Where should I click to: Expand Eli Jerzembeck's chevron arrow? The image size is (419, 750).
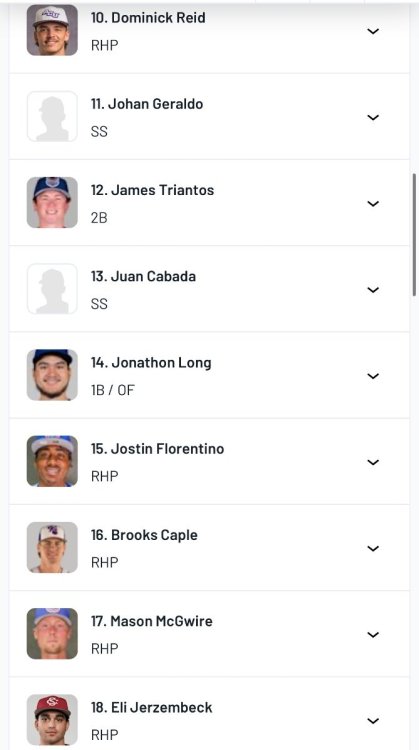(373, 720)
